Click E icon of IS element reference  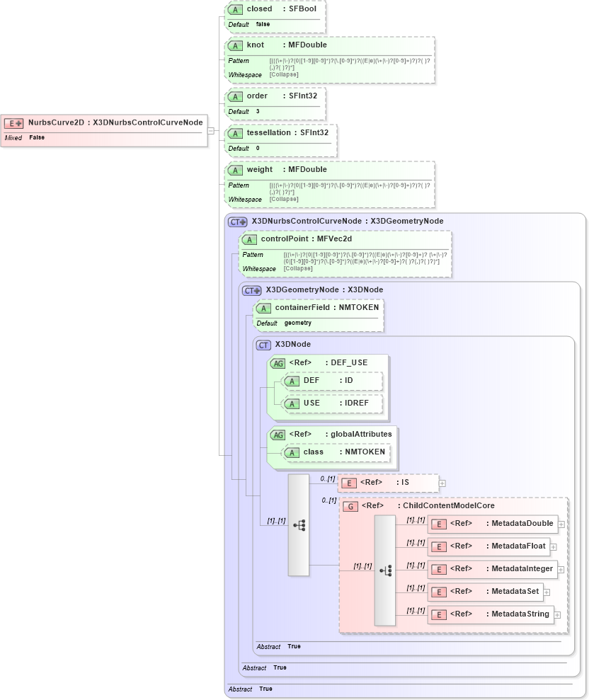click(349, 483)
